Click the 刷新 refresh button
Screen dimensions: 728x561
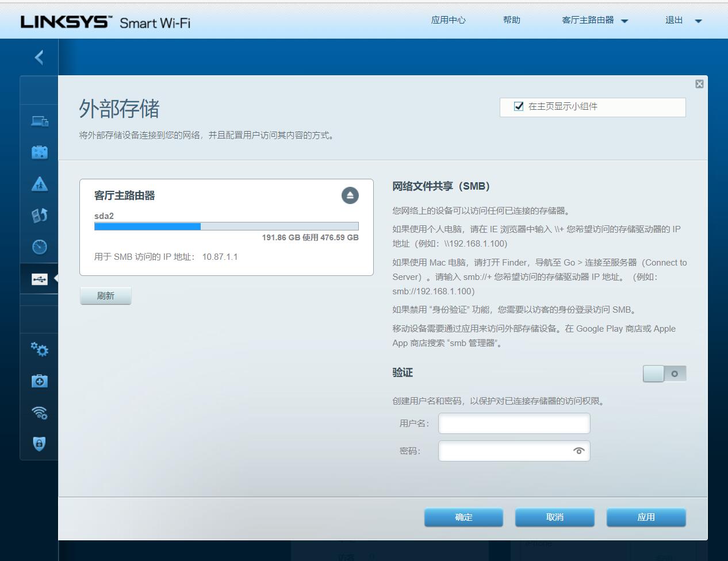tap(105, 295)
